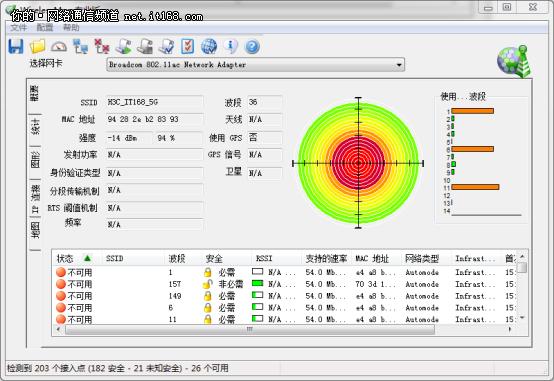Viewport: 554px width, 381px height.
Task: Open the 帮助 menu
Action: coord(71,28)
